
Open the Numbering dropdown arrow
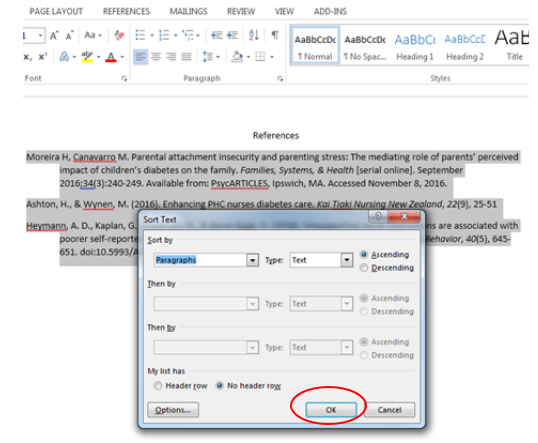click(x=175, y=35)
